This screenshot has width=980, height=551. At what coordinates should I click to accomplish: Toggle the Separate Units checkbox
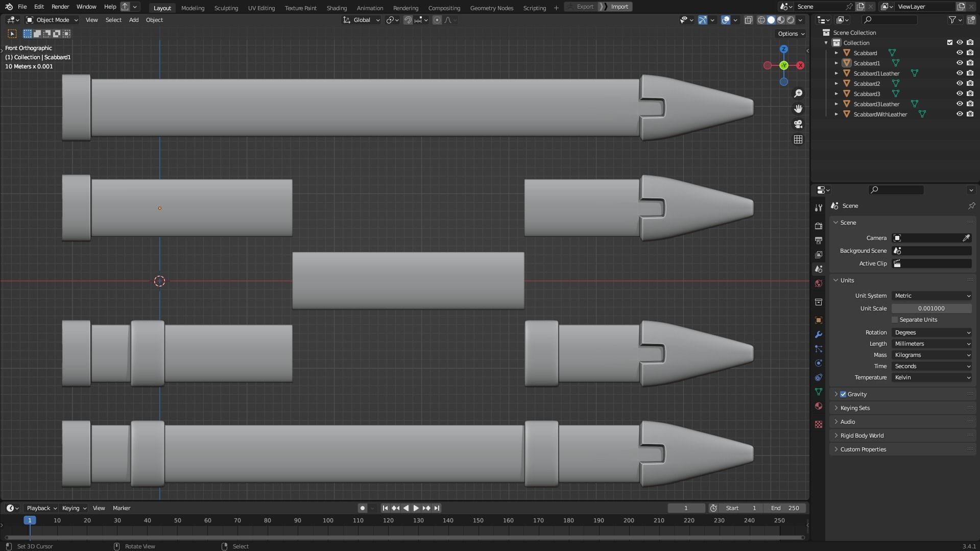[894, 320]
